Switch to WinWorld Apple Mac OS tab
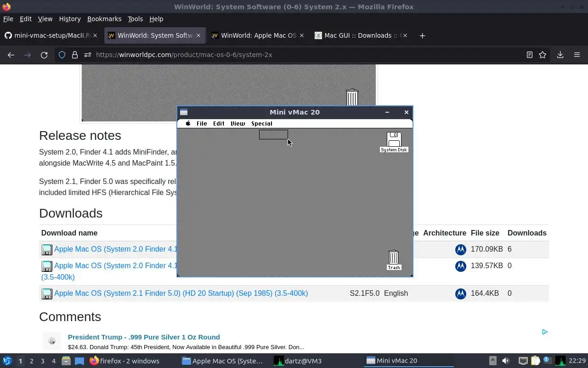This screenshot has width=588, height=368. 257,35
